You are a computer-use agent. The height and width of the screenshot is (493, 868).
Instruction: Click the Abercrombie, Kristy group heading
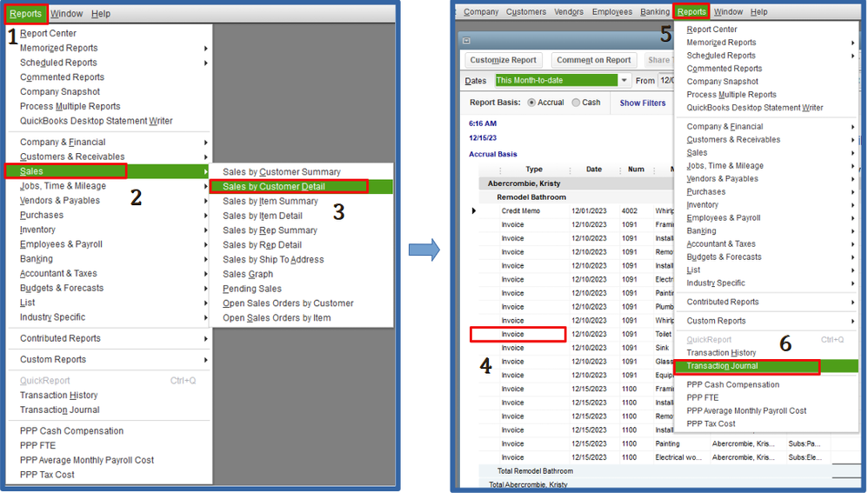pyautogui.click(x=524, y=183)
